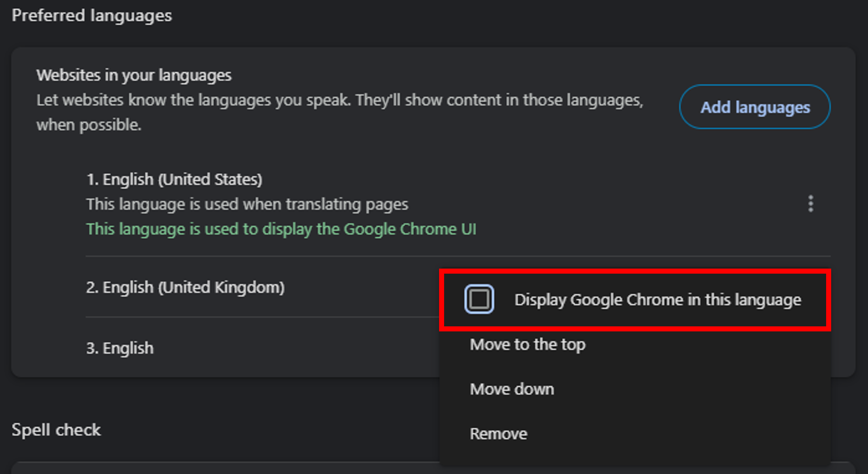Click the Display Google Chrome in this language label
The width and height of the screenshot is (868, 474).
coord(658,300)
